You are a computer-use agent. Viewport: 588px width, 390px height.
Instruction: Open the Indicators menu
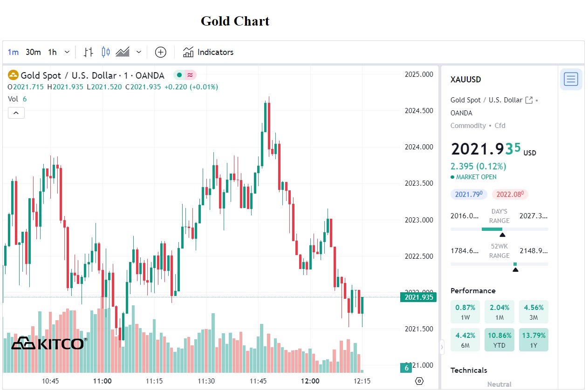pyautogui.click(x=208, y=52)
